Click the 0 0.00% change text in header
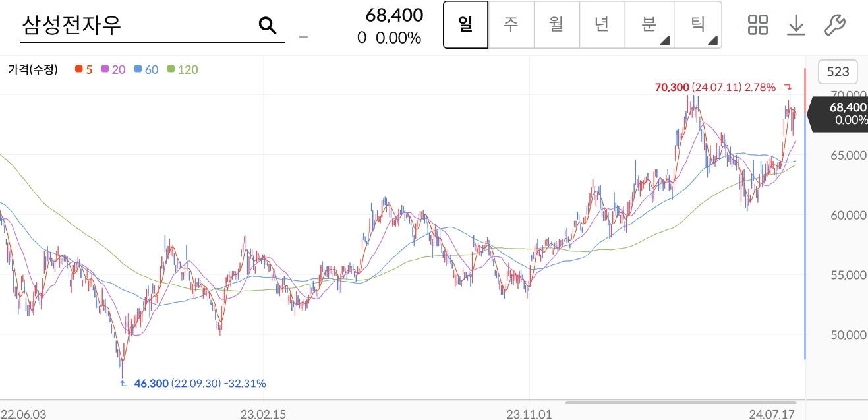 coord(389,38)
